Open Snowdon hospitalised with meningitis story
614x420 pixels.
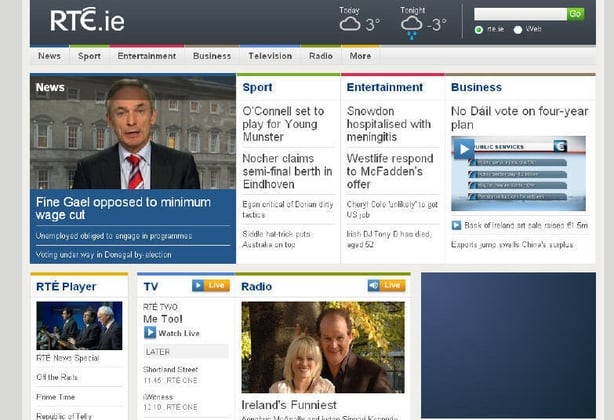[x=389, y=124]
